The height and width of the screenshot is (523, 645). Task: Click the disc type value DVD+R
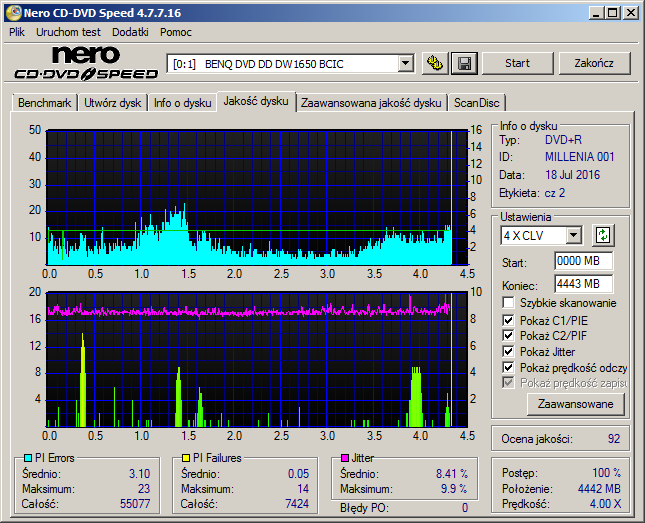(x=563, y=140)
